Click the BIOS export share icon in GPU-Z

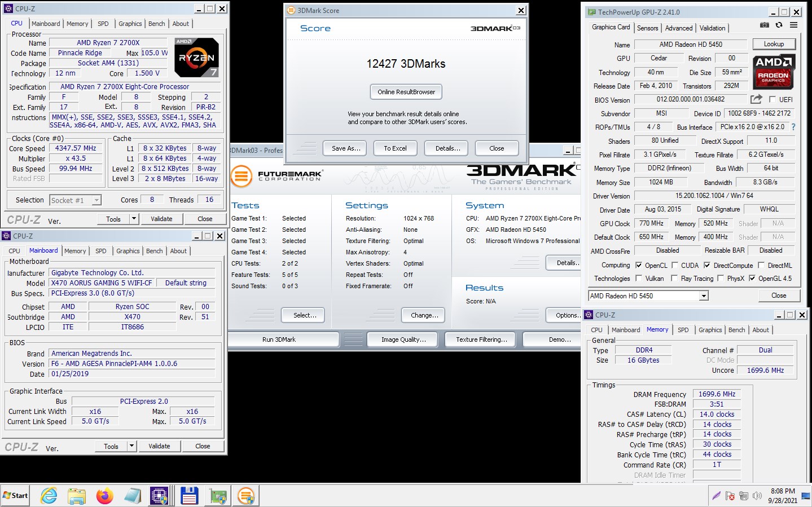pyautogui.click(x=756, y=99)
